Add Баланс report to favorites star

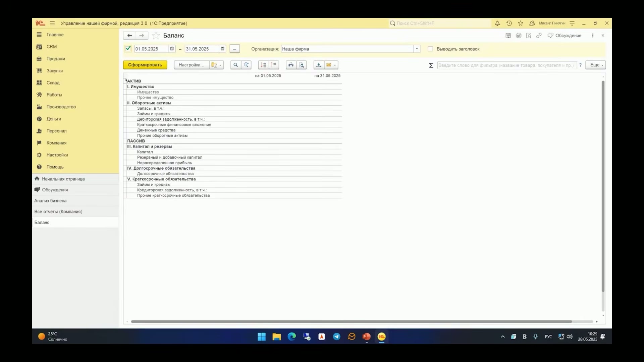(156, 36)
